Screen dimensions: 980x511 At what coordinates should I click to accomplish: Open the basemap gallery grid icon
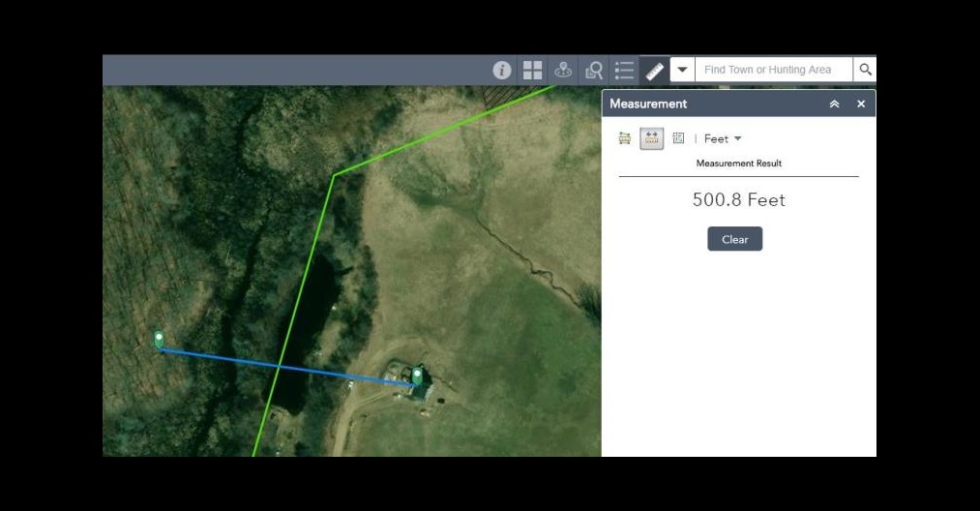(532, 70)
